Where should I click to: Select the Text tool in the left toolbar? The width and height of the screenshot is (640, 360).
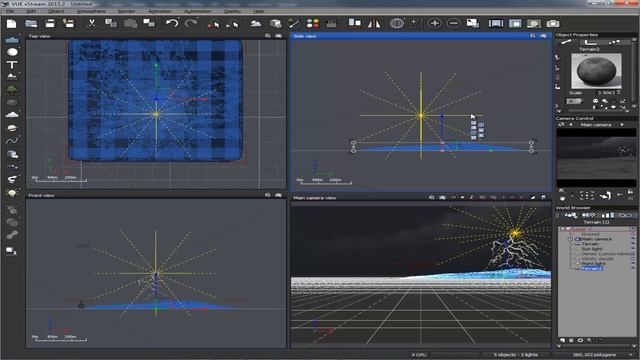tap(12, 64)
